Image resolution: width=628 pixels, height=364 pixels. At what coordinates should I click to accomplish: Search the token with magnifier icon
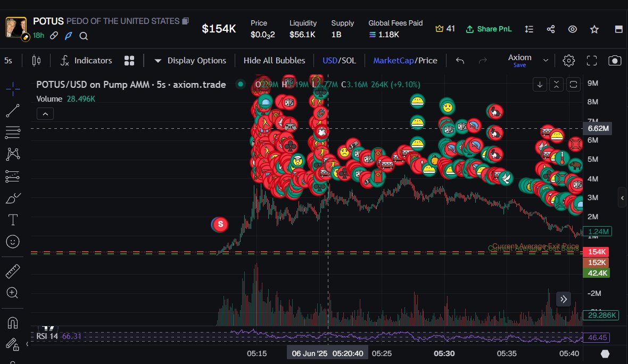point(84,36)
